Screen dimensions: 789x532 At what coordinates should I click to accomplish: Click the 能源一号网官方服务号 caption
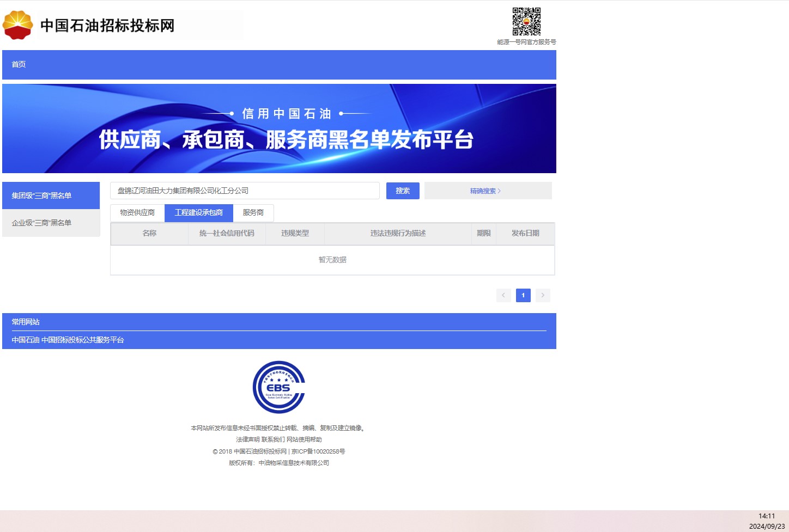point(526,42)
